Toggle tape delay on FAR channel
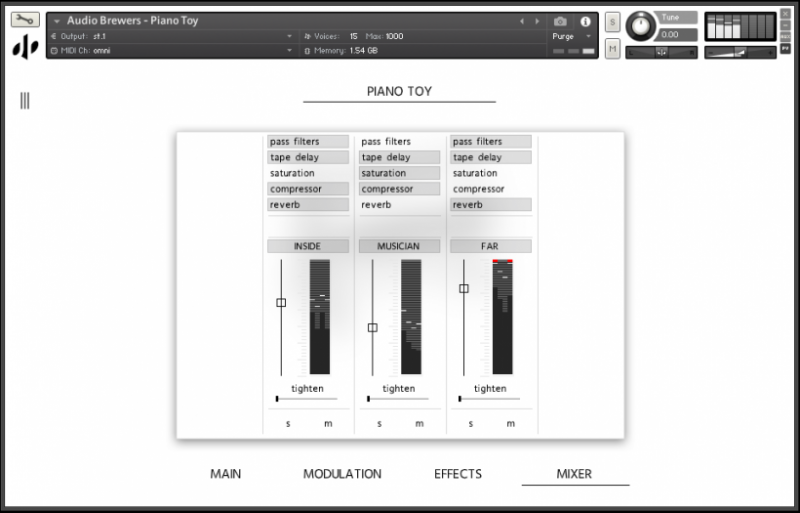Image resolution: width=800 pixels, height=513 pixels. pos(490,157)
